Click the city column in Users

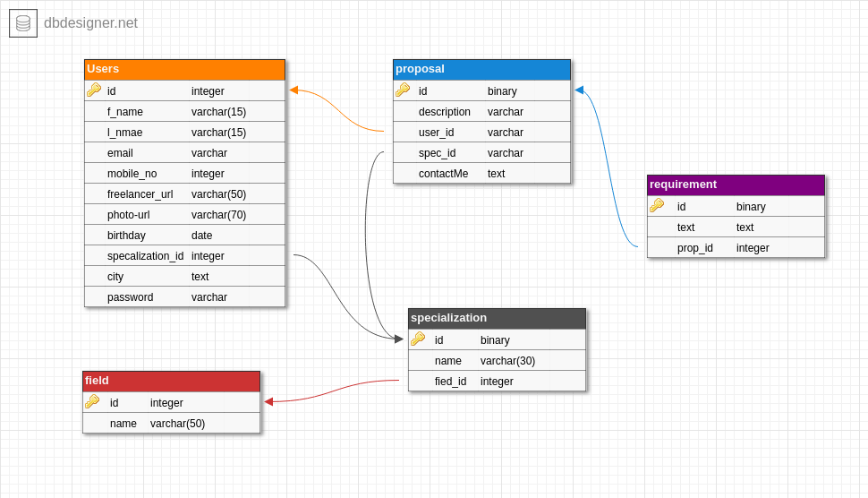pos(185,276)
